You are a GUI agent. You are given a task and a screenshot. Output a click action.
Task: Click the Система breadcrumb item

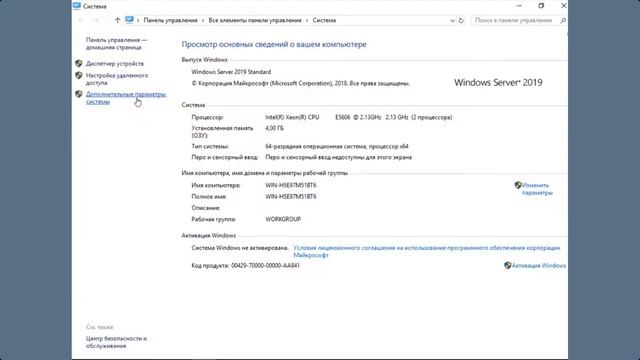324,20
